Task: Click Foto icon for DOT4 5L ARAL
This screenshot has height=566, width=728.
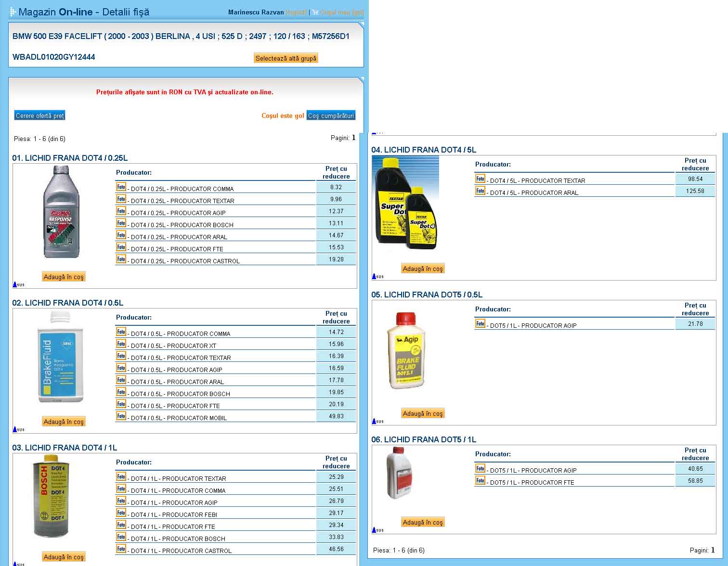Action: click(480, 191)
